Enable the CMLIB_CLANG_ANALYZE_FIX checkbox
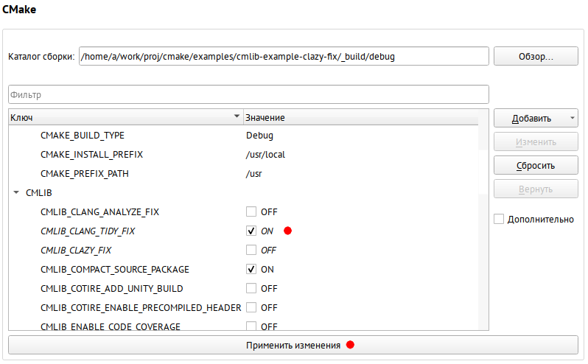Screen dimensions: 588x364 point(251,211)
